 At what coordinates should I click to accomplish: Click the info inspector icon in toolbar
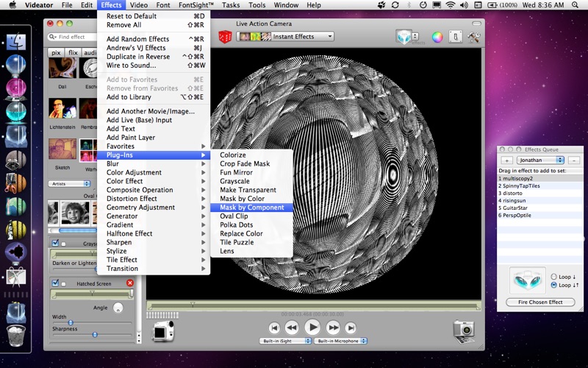(455, 37)
